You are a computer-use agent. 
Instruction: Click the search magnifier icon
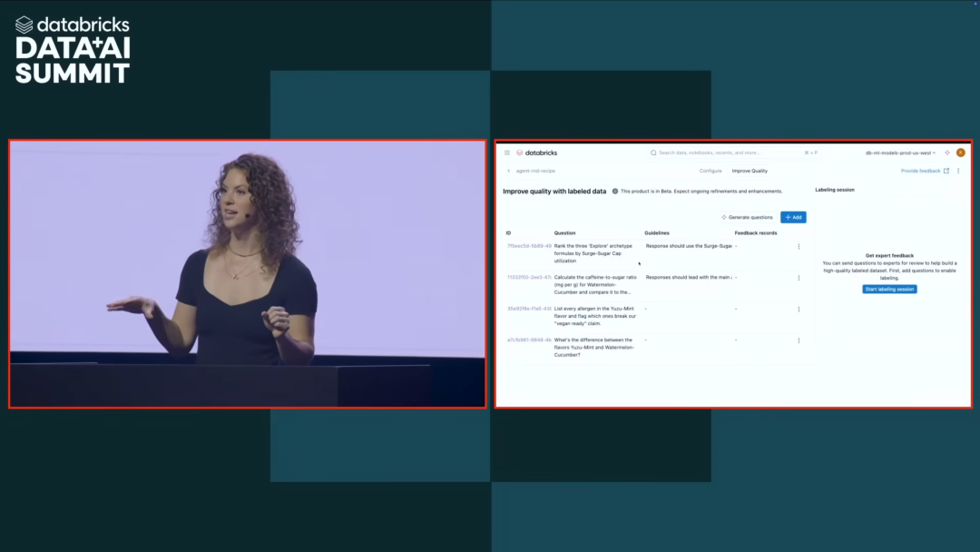click(x=653, y=153)
